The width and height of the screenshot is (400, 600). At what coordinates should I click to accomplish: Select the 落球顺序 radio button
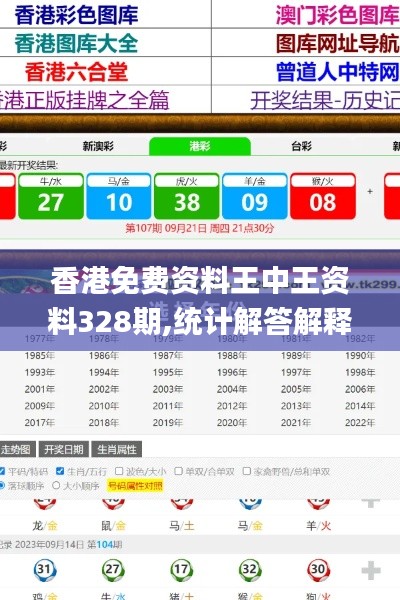click(2, 486)
